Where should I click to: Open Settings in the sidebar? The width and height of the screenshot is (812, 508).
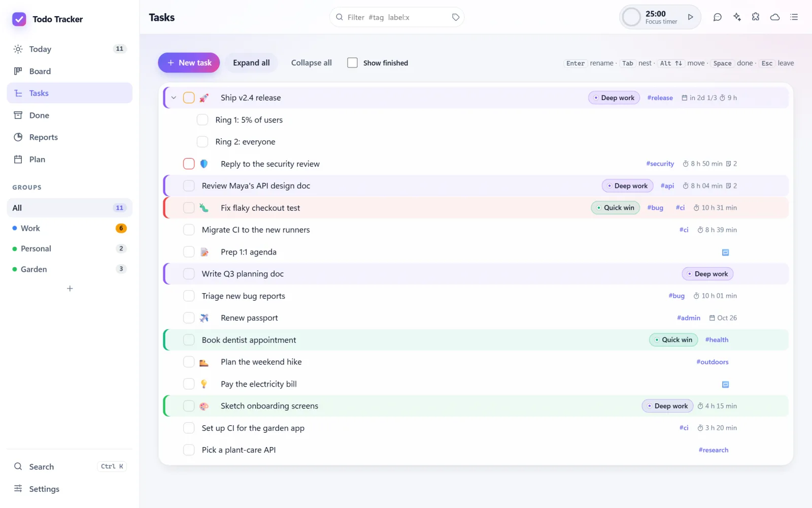coord(70,489)
